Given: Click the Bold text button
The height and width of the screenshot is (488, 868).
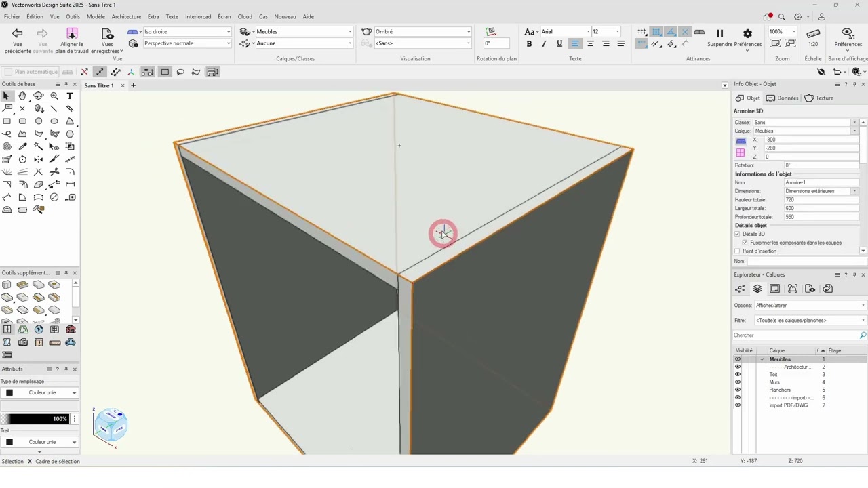Looking at the screenshot, I should pyautogui.click(x=529, y=44).
